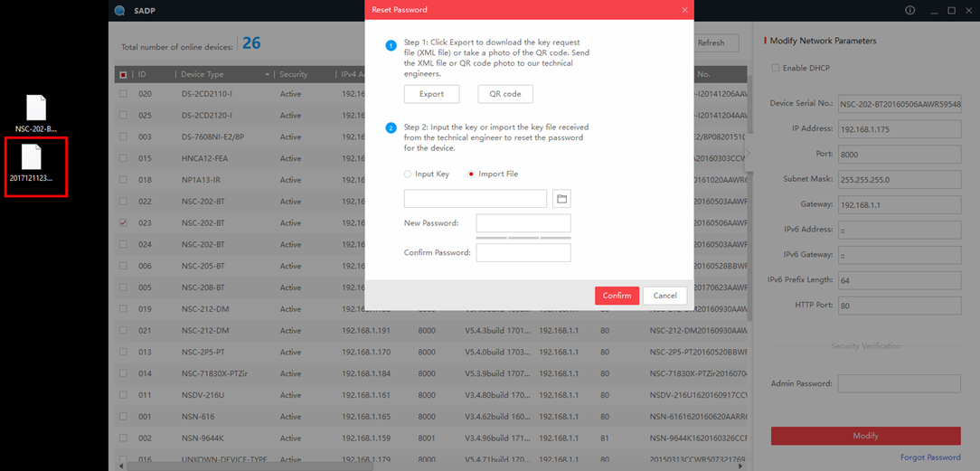The height and width of the screenshot is (471, 980).
Task: Click the folder browse icon for key file
Action: (x=561, y=199)
